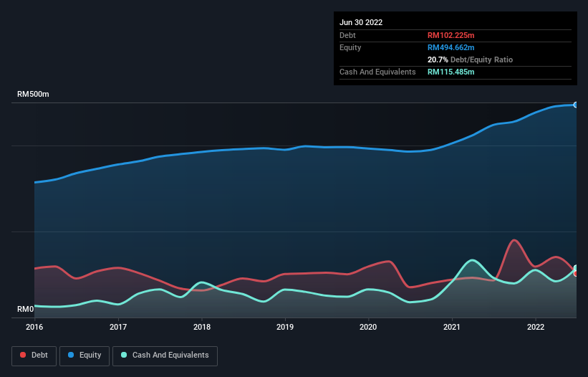Select the 2020 x-axis label

tap(368, 327)
